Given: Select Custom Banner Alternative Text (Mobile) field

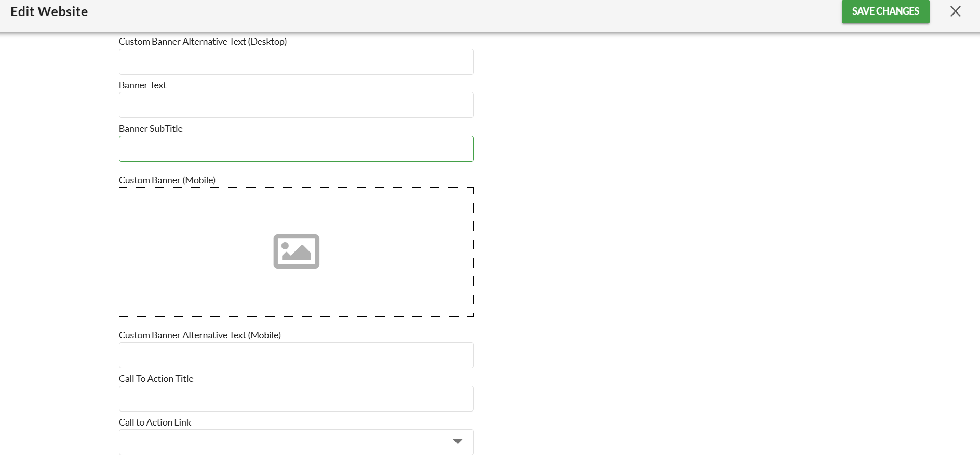Looking at the screenshot, I should (296, 355).
